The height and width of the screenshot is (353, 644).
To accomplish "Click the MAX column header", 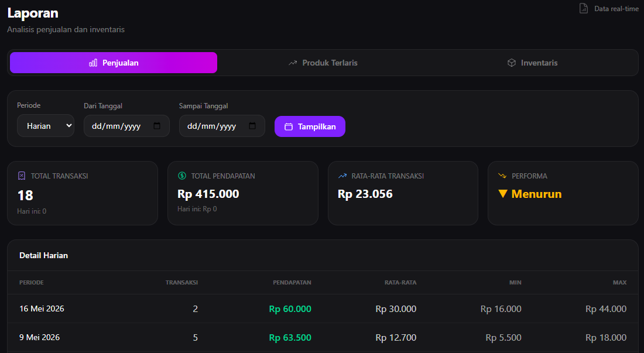I will pos(619,282).
